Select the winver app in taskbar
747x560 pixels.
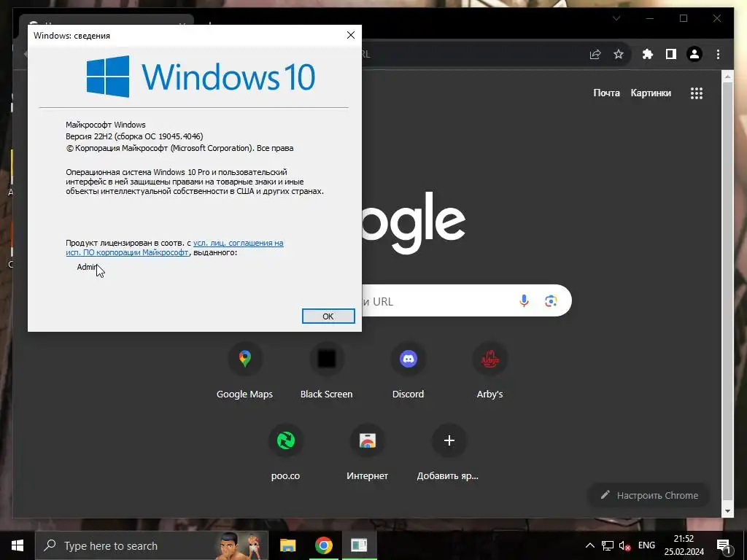[359, 545]
